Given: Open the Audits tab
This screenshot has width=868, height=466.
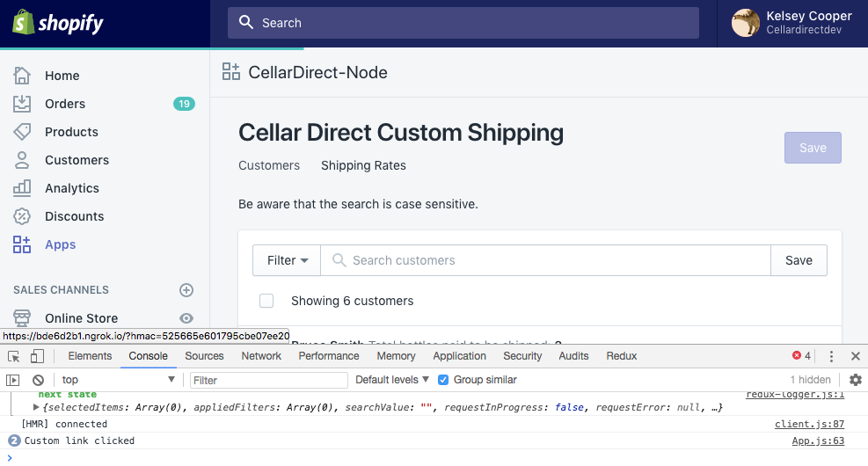Looking at the screenshot, I should click(x=573, y=356).
